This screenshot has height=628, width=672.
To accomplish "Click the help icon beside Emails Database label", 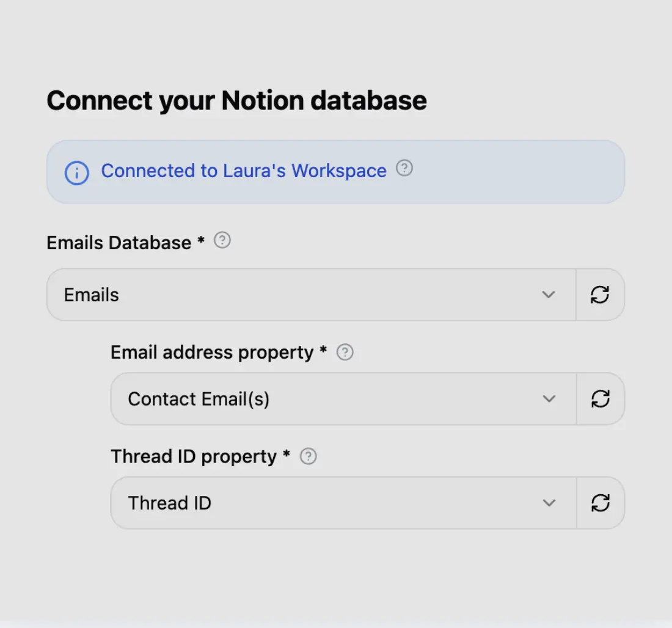I will click(222, 241).
